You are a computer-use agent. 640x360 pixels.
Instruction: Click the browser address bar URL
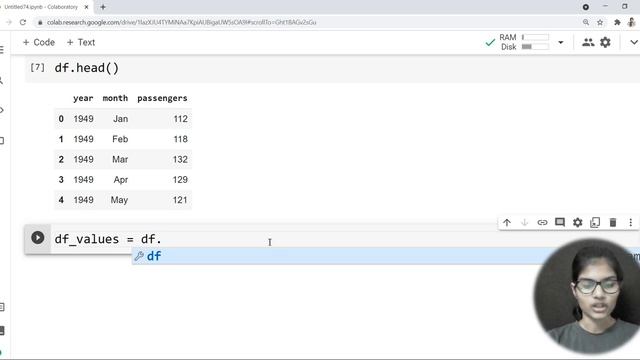[x=181, y=22]
